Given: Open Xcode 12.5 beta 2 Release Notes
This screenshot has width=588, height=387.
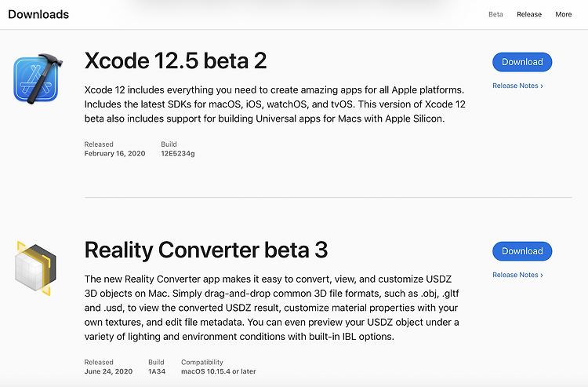Looking at the screenshot, I should pyautogui.click(x=517, y=86).
